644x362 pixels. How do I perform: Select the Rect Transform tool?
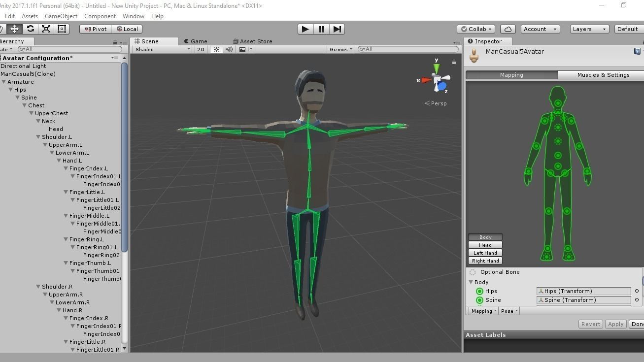(62, 29)
